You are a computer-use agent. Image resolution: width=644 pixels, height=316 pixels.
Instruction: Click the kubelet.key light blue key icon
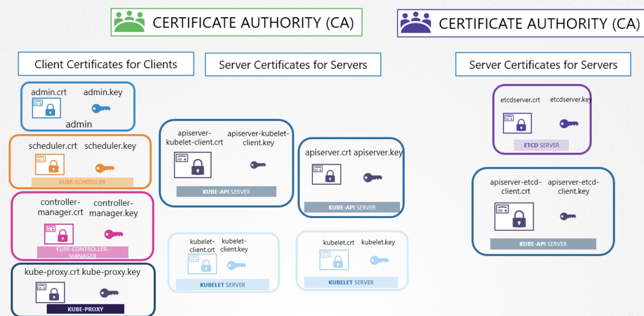pyautogui.click(x=379, y=260)
